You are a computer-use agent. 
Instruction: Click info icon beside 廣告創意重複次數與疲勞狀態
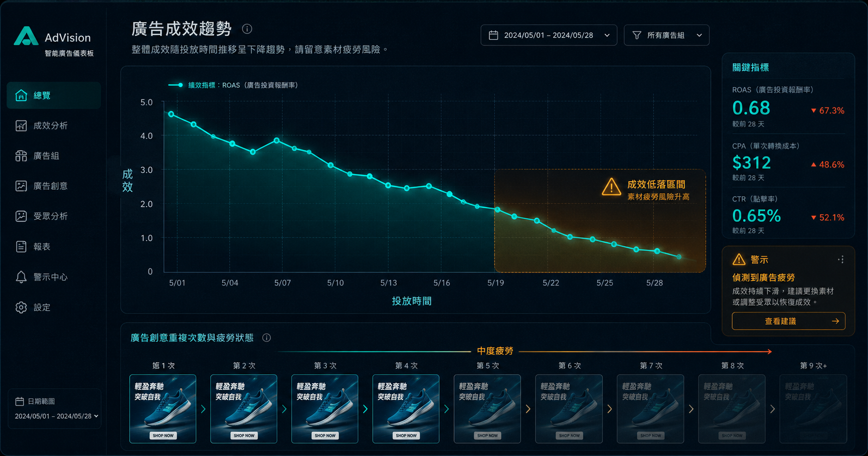(267, 338)
